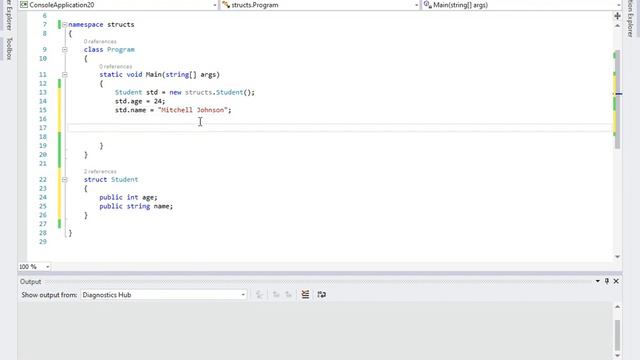
Task: Close the Output panel
Action: (x=616, y=281)
